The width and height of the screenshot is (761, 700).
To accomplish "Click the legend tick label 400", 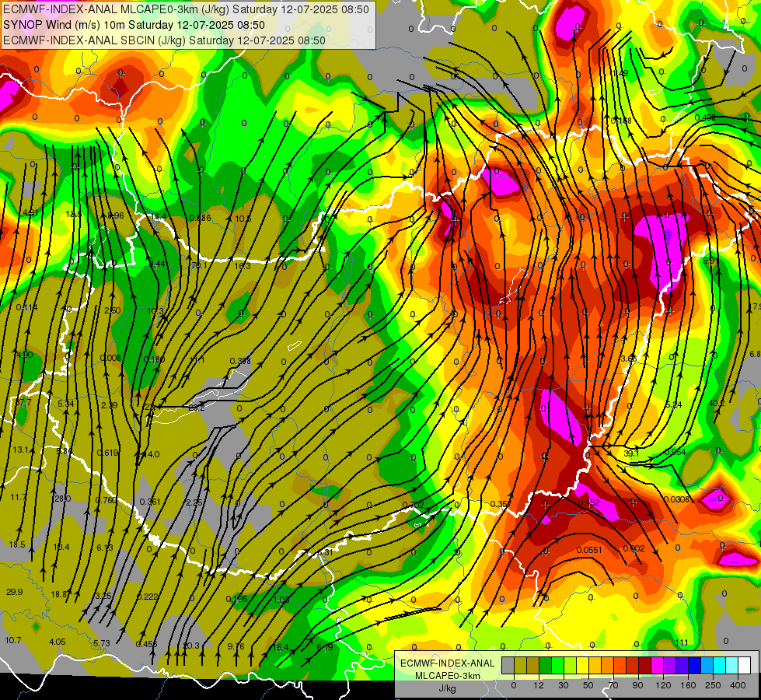I will click(x=738, y=685).
